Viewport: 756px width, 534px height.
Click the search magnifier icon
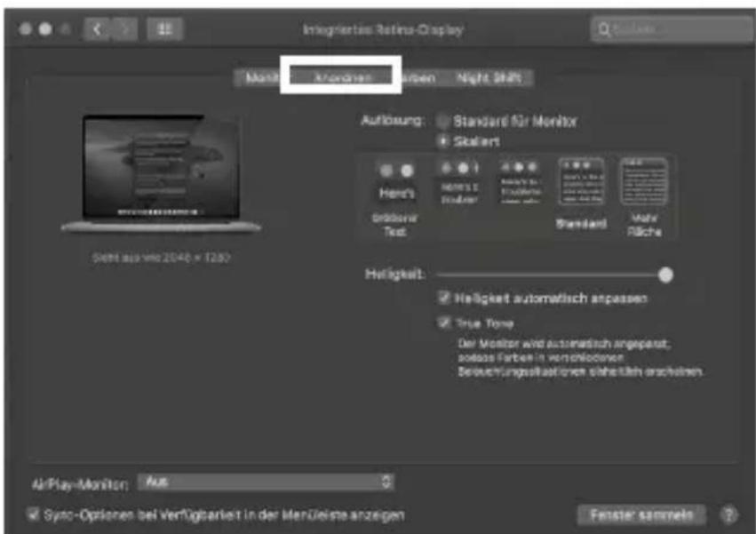(603, 30)
